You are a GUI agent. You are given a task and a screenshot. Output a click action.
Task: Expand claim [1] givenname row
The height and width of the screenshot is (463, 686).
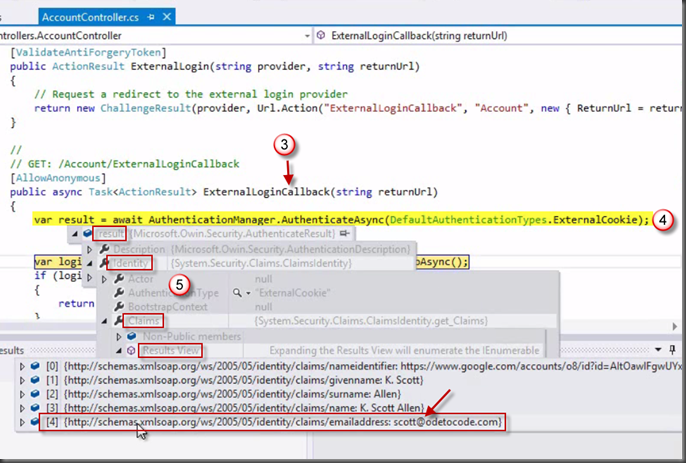22,380
